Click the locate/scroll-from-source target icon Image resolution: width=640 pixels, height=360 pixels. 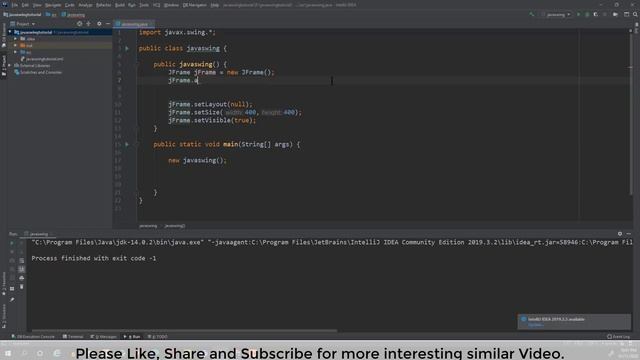pos(80,24)
